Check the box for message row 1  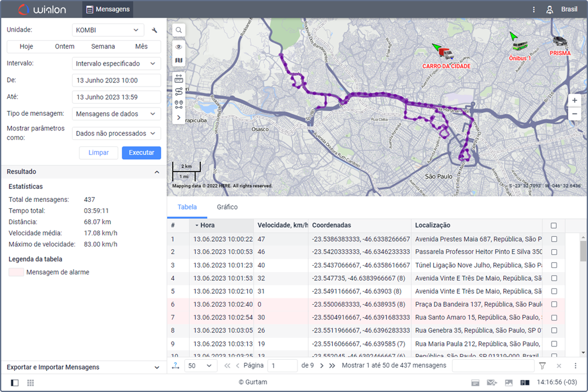[x=554, y=239]
